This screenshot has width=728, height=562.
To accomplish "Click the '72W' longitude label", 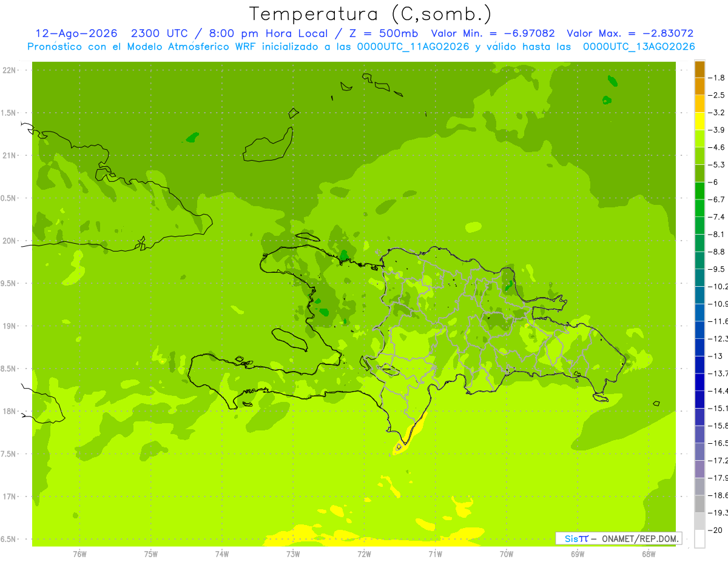I will point(364,554).
